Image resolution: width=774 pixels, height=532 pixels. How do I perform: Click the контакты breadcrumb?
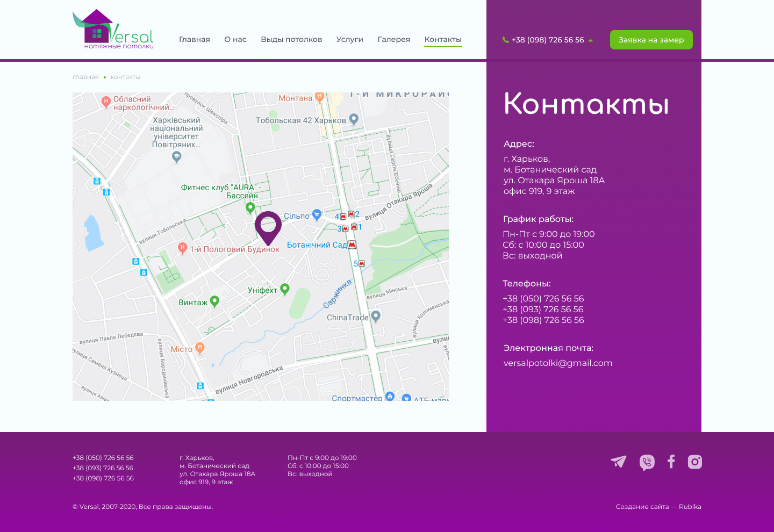(125, 77)
